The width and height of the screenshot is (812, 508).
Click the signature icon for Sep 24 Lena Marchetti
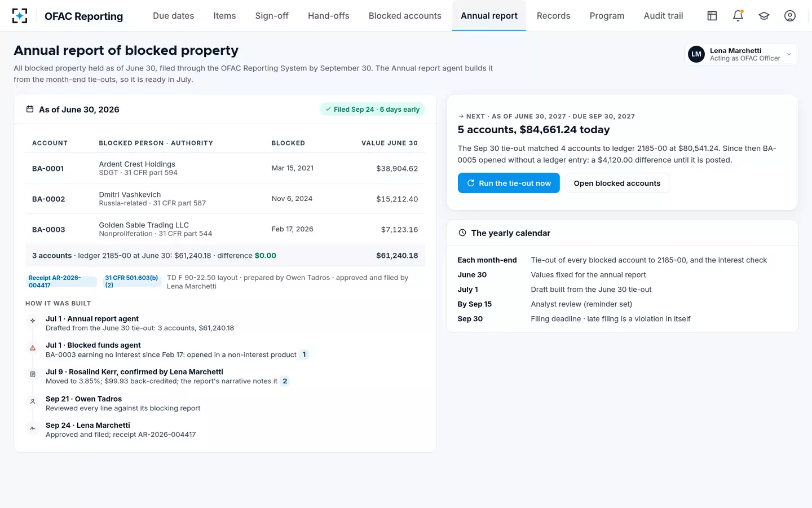33,428
